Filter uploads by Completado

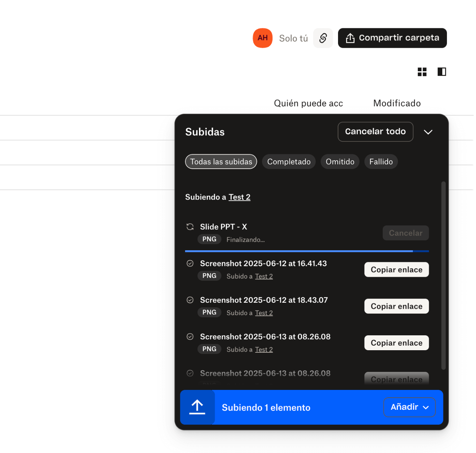click(x=289, y=162)
